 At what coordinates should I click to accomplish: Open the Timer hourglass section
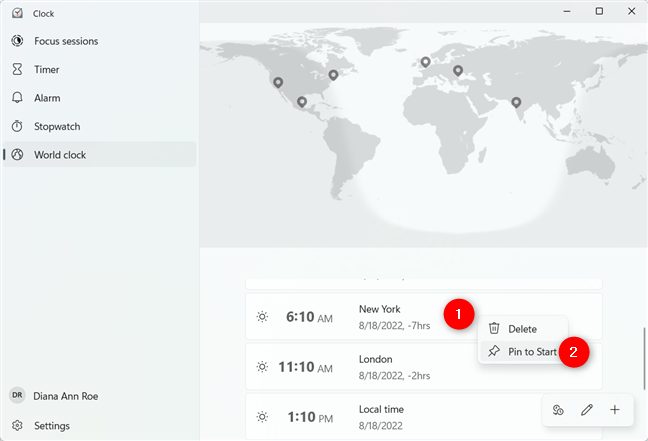click(x=47, y=70)
